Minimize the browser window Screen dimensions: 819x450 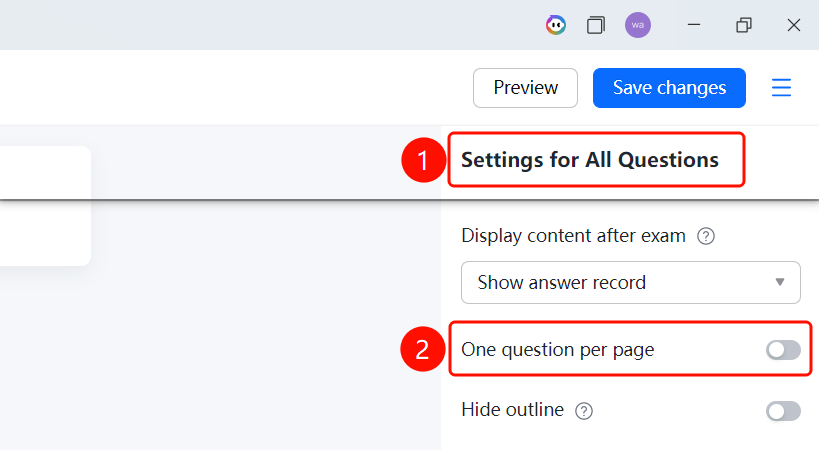click(694, 25)
